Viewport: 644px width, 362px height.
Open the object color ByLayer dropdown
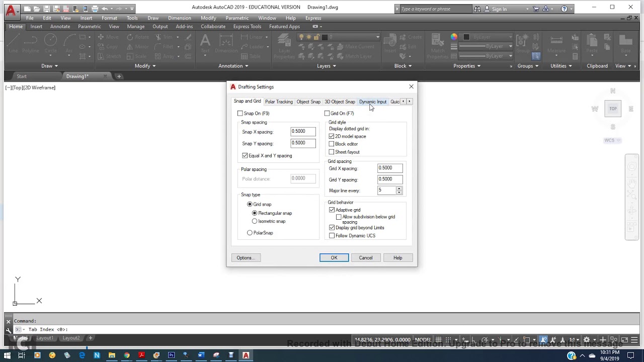(510, 37)
